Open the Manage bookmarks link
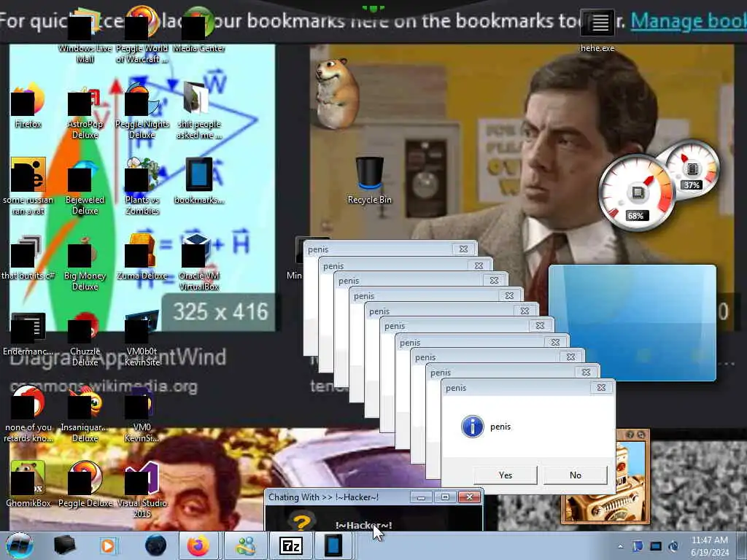Screen dimensions: 747x560 689,21
